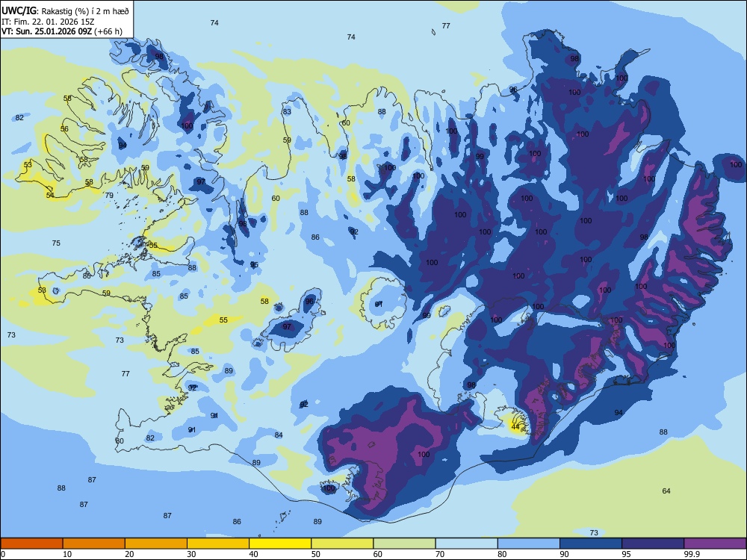Pick the light green 60–70 legend swatch
The image size is (747, 560).
(404, 544)
